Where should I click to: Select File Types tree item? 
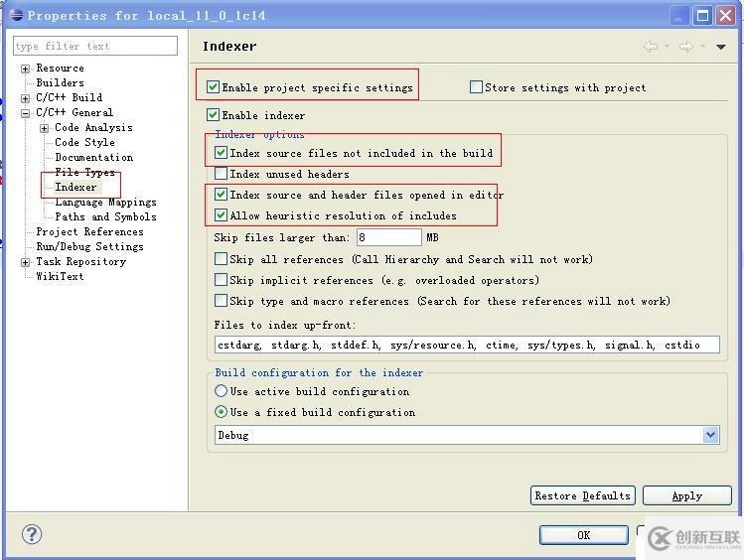coord(85,172)
